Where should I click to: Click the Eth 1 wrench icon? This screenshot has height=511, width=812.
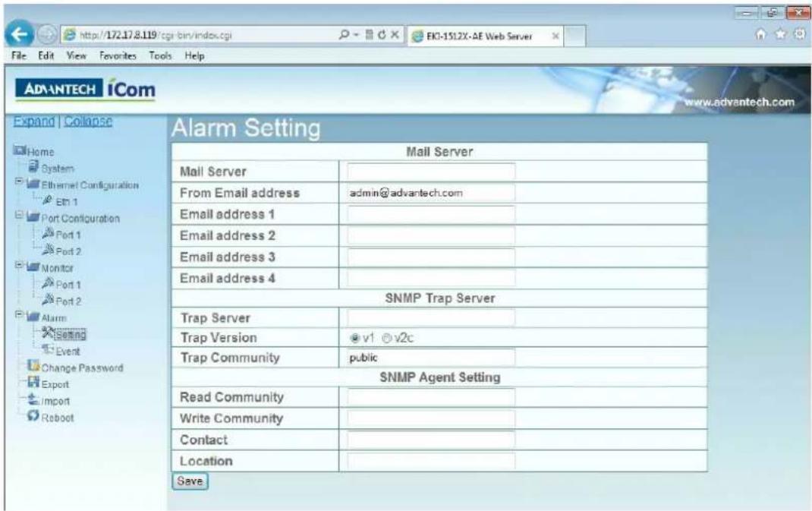point(48,200)
